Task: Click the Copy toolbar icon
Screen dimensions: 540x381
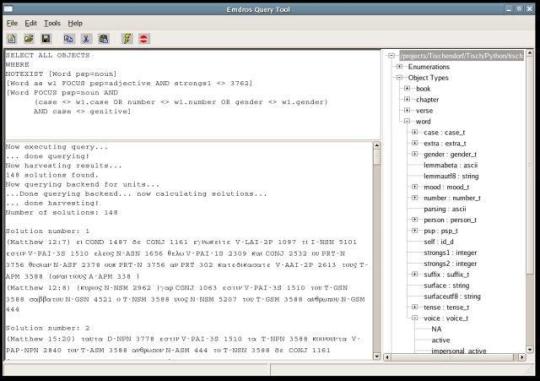Action: pyautogui.click(x=69, y=39)
